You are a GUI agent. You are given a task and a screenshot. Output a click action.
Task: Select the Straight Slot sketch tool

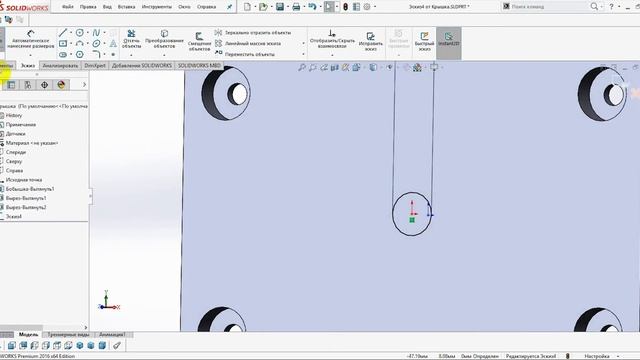pyautogui.click(x=63, y=54)
